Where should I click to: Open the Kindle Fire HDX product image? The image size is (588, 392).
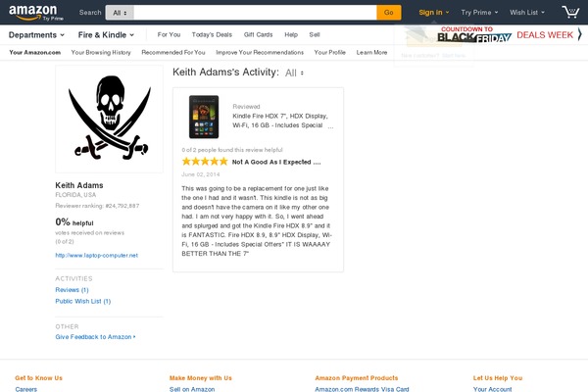[204, 117]
